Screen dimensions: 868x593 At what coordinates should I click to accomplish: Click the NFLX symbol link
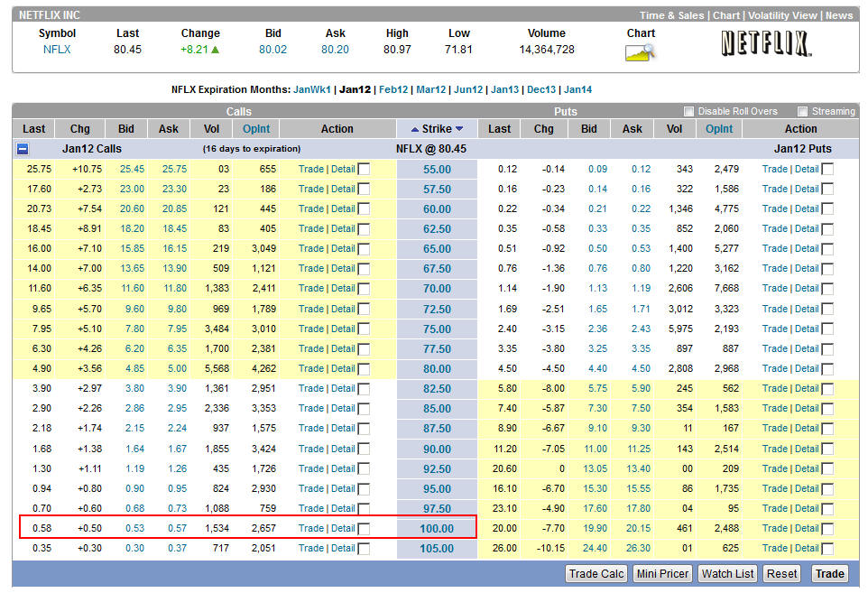[x=57, y=50]
